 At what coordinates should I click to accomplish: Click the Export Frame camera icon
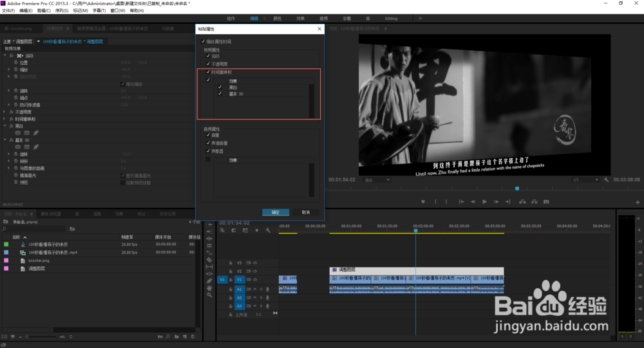[x=546, y=201]
